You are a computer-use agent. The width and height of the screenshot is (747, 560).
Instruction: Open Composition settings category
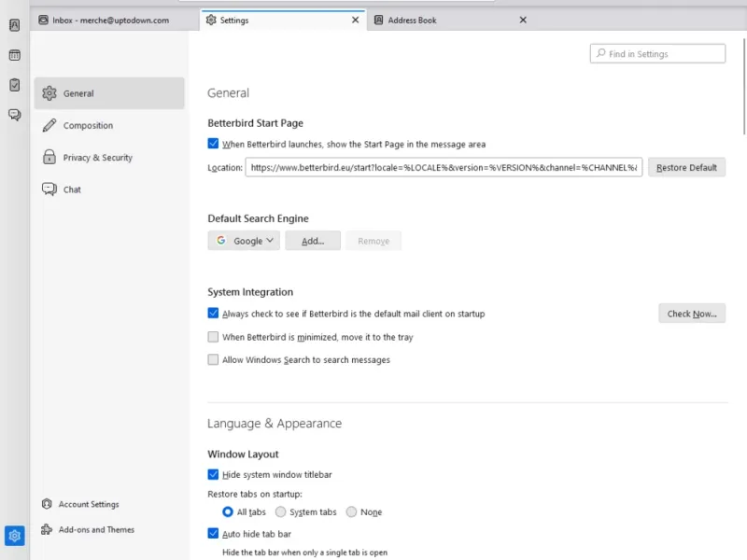109,125
